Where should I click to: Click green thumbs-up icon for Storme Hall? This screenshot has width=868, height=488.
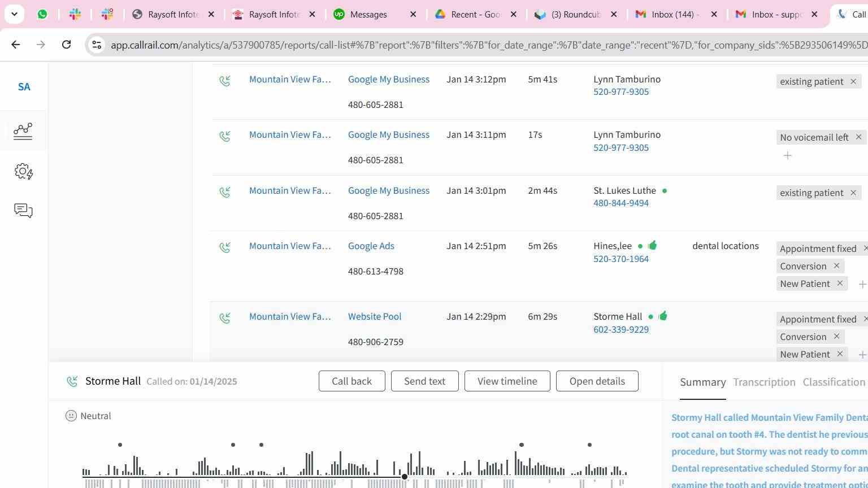click(663, 316)
